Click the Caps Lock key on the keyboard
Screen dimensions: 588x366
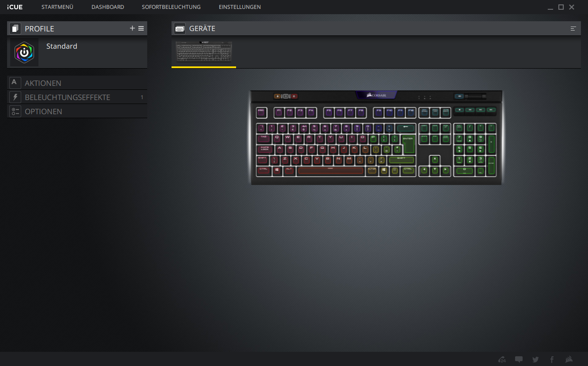pyautogui.click(x=265, y=150)
